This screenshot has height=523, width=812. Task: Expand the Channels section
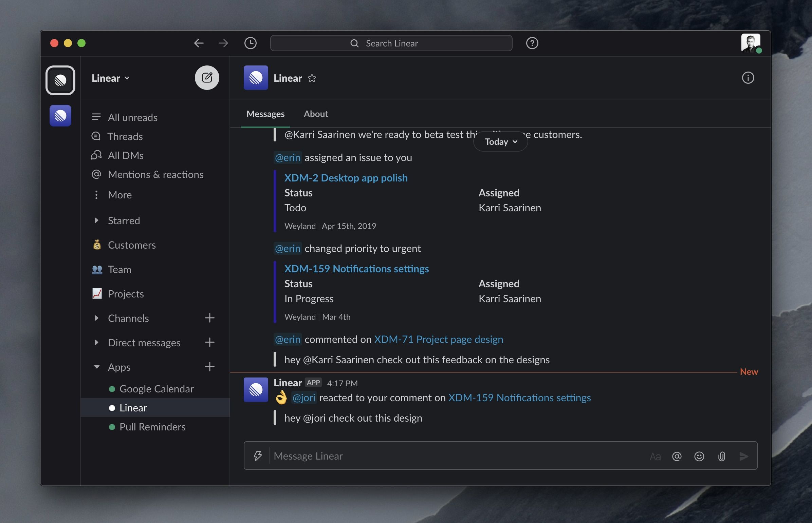96,318
